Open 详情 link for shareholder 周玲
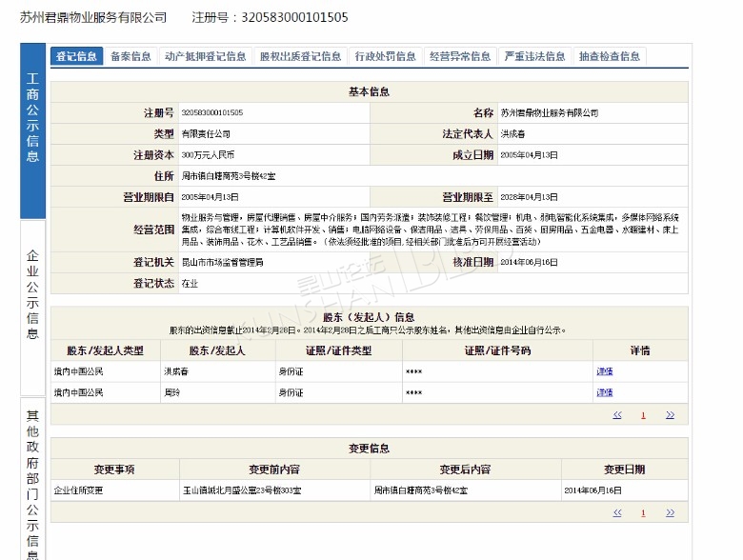The width and height of the screenshot is (743, 560). point(605,392)
